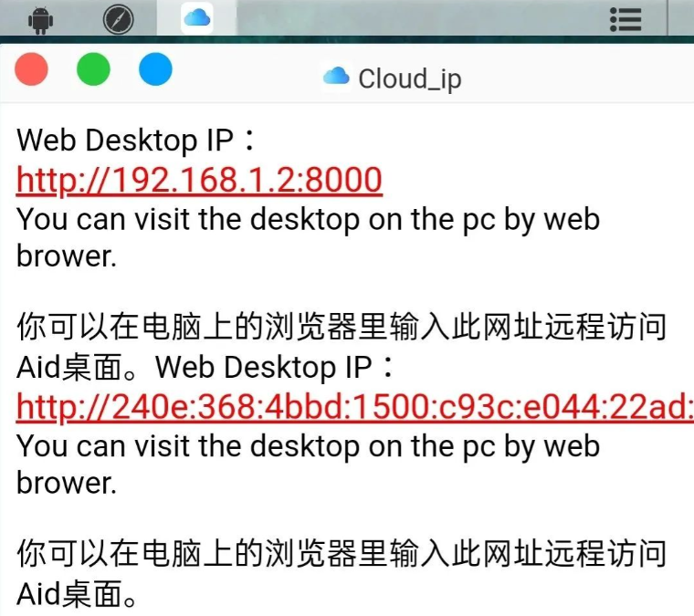Screen dimensions: 694x616
Task: Select the cloud app tab in taskbar
Action: tap(197, 17)
